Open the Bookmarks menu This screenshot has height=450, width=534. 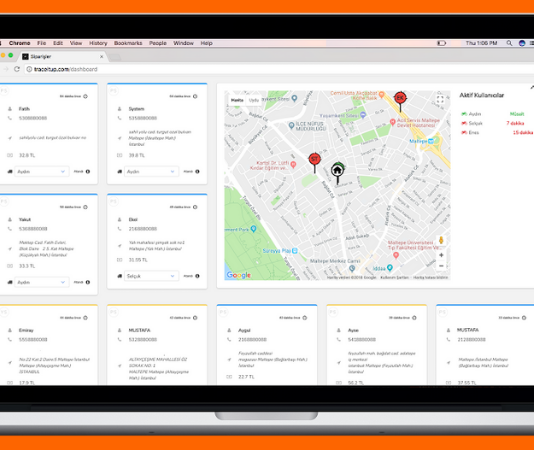click(128, 43)
